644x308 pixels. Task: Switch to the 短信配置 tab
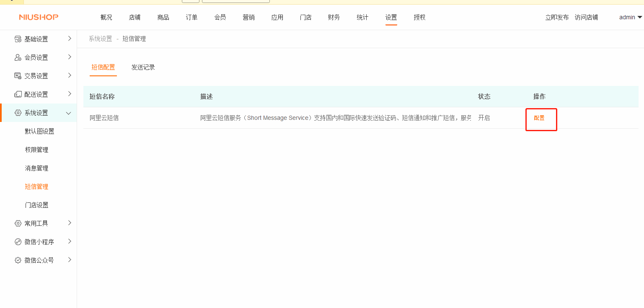(x=103, y=67)
